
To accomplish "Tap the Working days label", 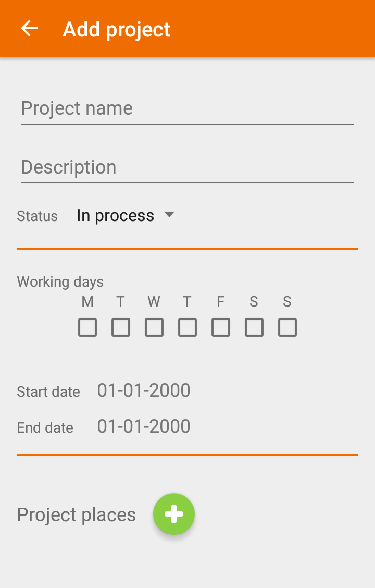I will [60, 282].
